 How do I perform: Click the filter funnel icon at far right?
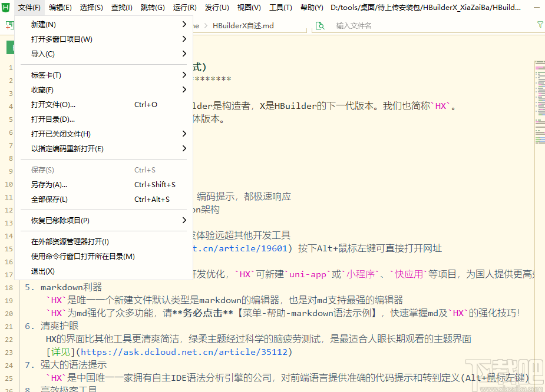[x=540, y=25]
